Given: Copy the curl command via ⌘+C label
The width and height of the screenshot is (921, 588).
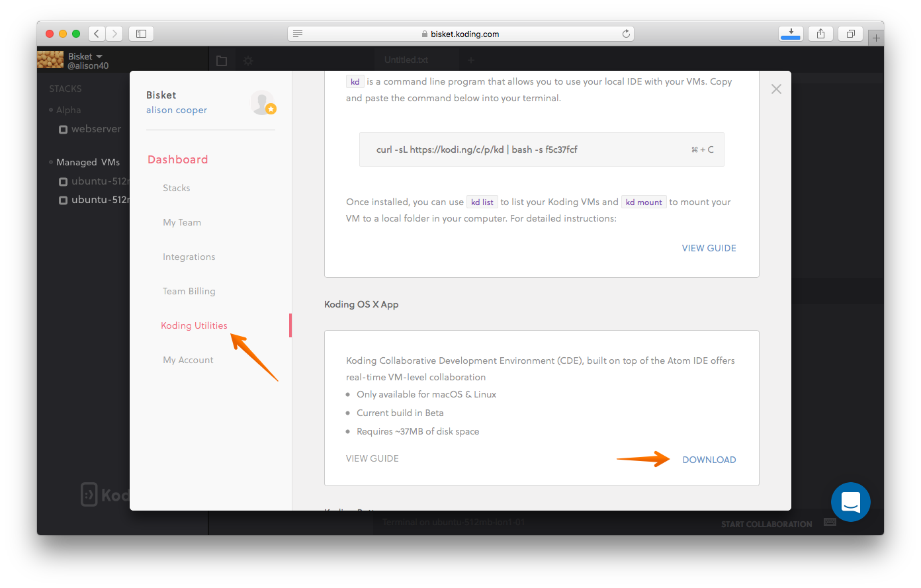Looking at the screenshot, I should [x=703, y=149].
